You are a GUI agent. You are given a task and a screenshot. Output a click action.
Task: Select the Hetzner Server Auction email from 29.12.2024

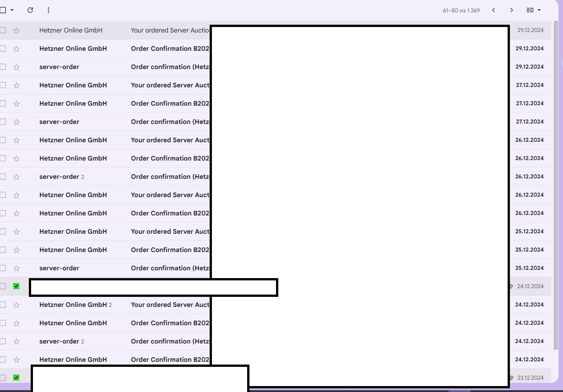3,30
